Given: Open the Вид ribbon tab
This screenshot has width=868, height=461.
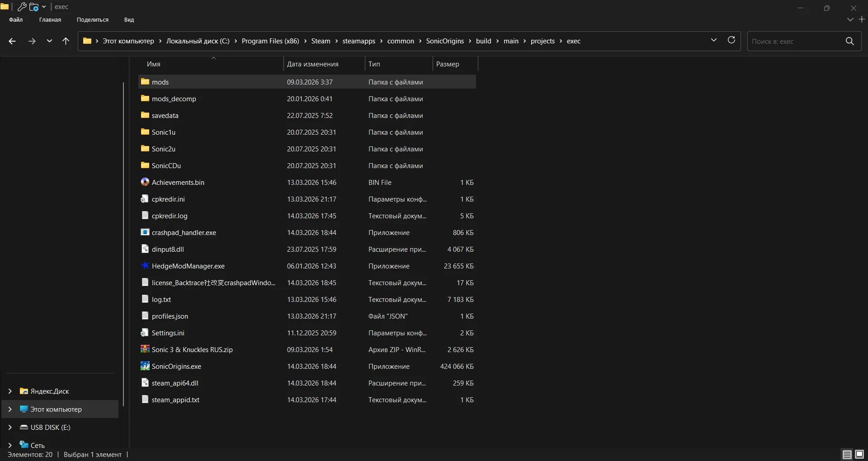Looking at the screenshot, I should point(129,20).
